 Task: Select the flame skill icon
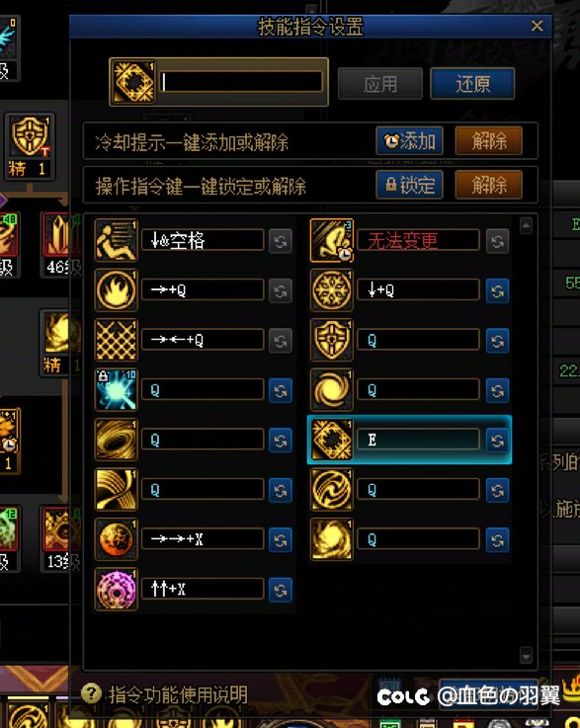[x=116, y=290]
